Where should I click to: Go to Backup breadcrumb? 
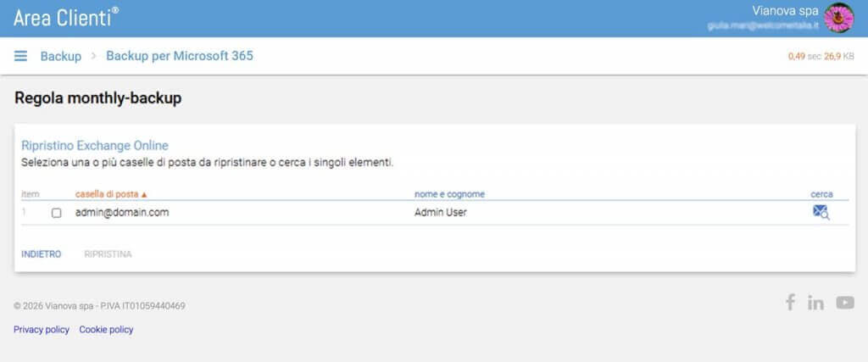pyautogui.click(x=61, y=56)
